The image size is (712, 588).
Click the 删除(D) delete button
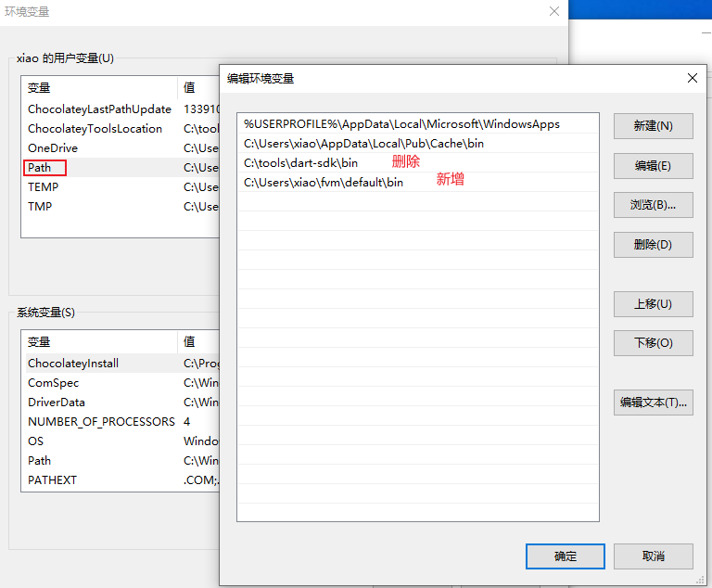[653, 245]
